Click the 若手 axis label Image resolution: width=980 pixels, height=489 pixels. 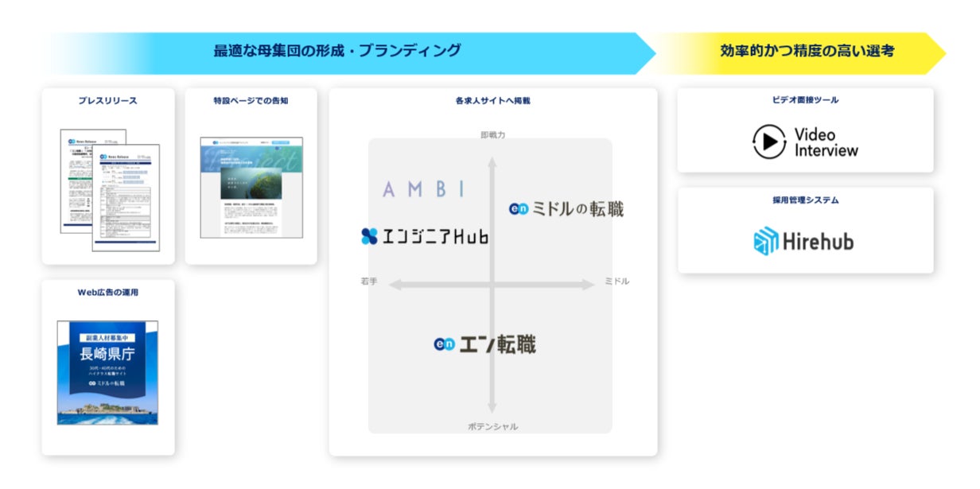pos(368,281)
